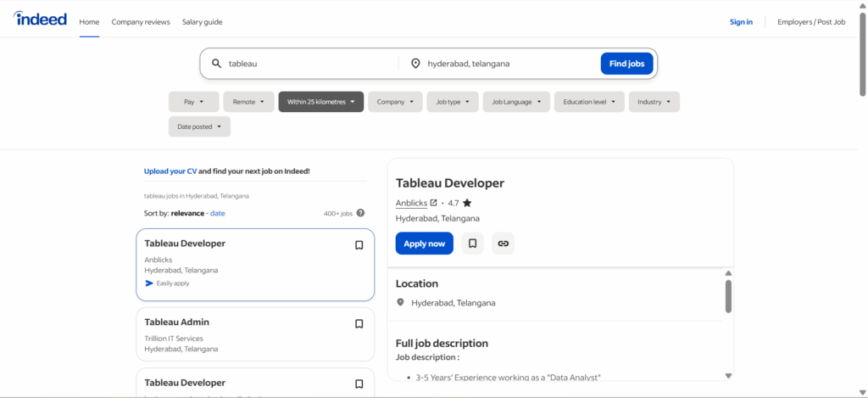This screenshot has height=398, width=868.
Task: Click the 4.7 rating value
Action: coord(453,203)
